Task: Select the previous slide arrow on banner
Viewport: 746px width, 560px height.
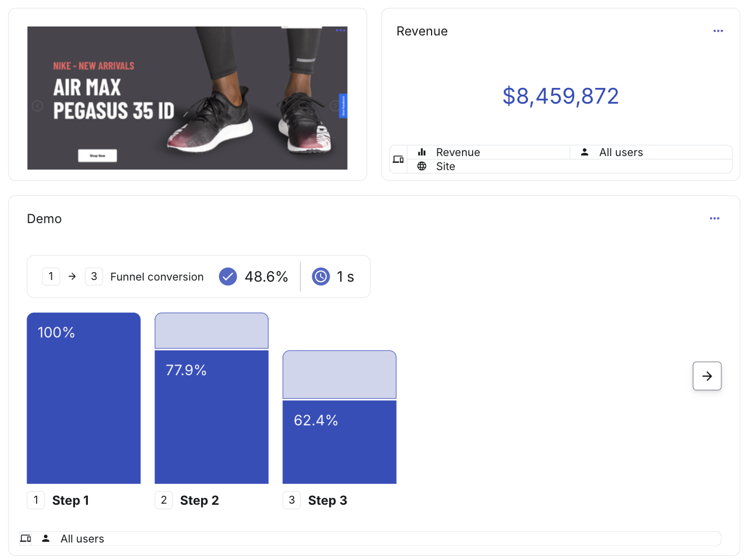Action: (38, 106)
